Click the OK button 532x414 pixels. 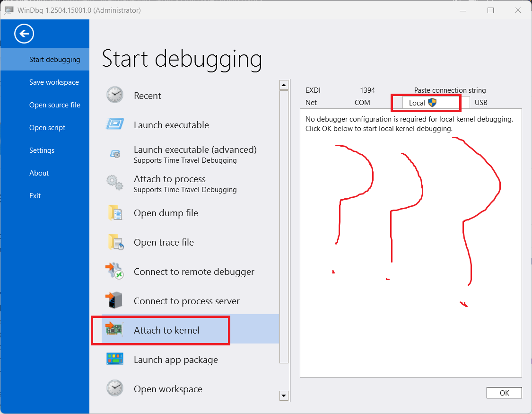[x=504, y=393]
